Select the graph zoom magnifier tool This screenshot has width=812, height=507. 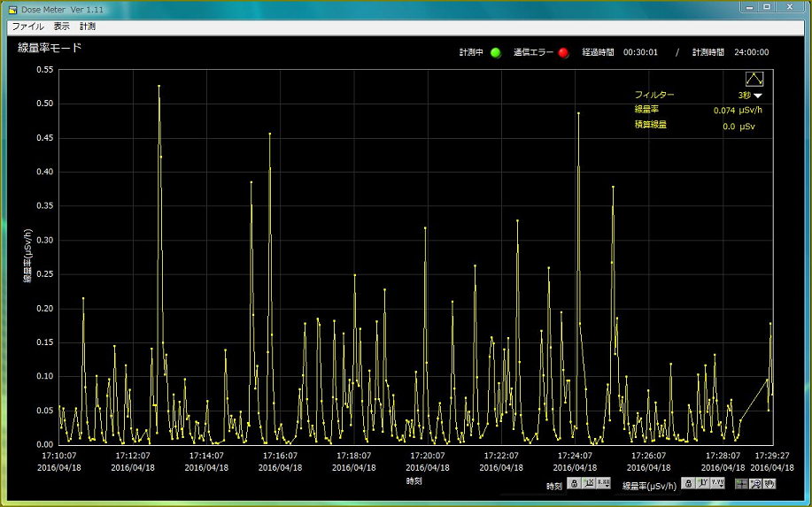pos(755,483)
